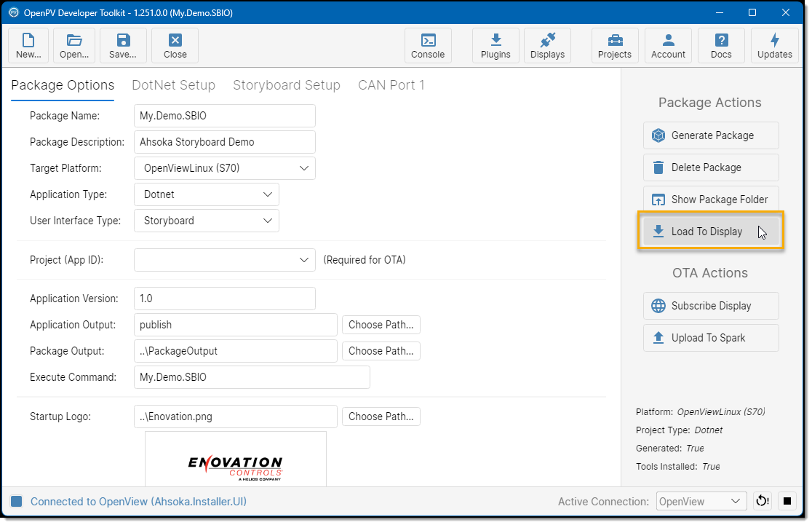812x525 pixels.
Task: Maximize the OpenPV Developer Toolkit window
Action: point(752,12)
